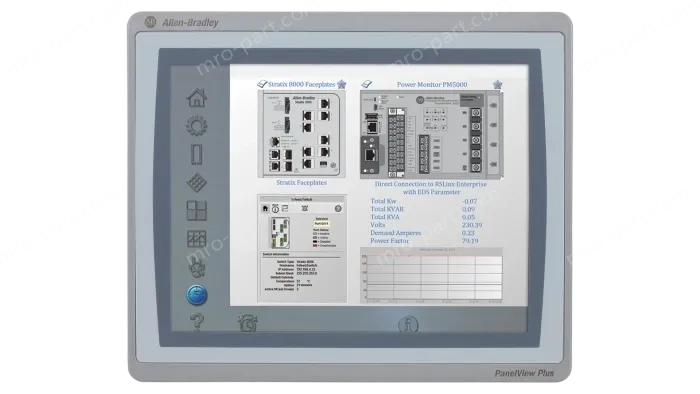This screenshot has height=394, width=700.
Task: Click round help icon in switch faceplate toolbar
Action: pyautogui.click(x=338, y=208)
